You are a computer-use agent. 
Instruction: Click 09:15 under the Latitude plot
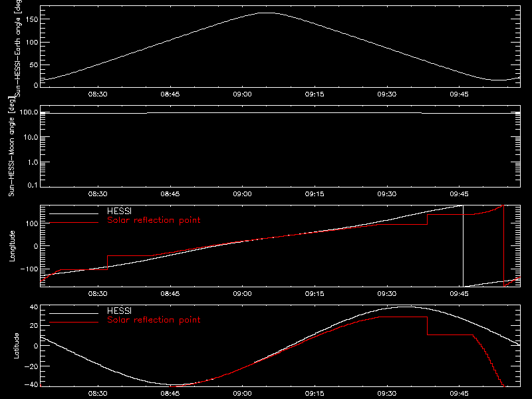click(315, 394)
